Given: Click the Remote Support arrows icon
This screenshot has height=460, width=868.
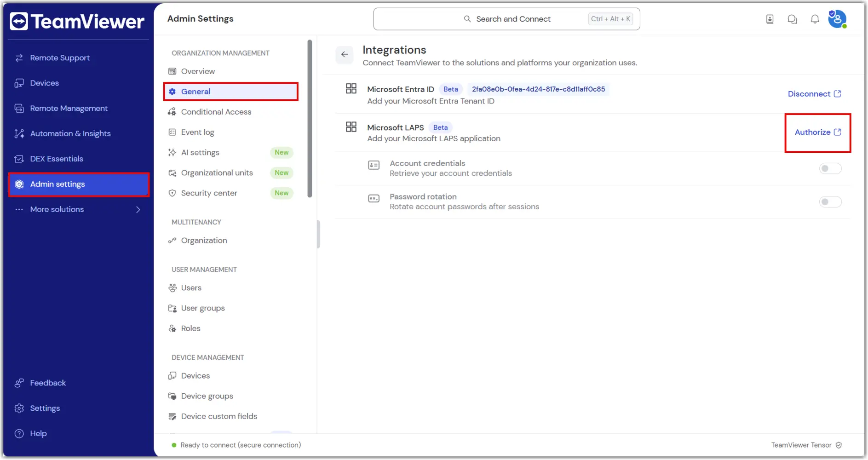Looking at the screenshot, I should click(19, 58).
